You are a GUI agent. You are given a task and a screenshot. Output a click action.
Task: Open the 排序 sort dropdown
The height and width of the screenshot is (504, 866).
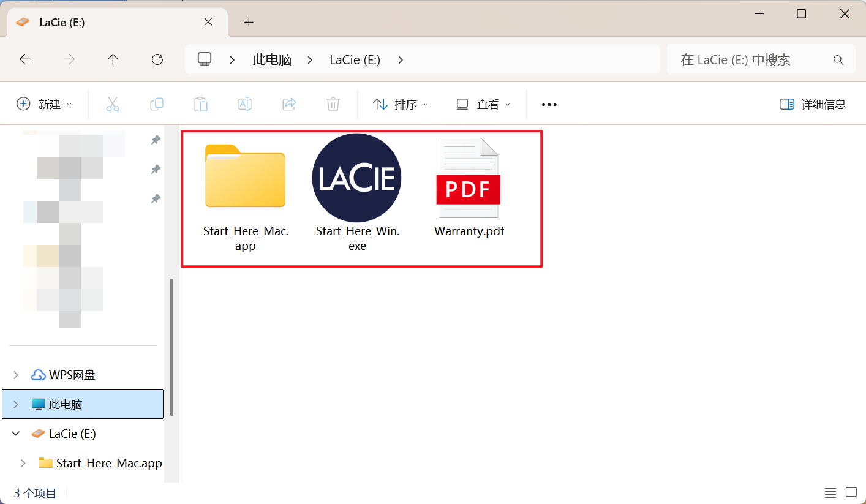(x=401, y=104)
